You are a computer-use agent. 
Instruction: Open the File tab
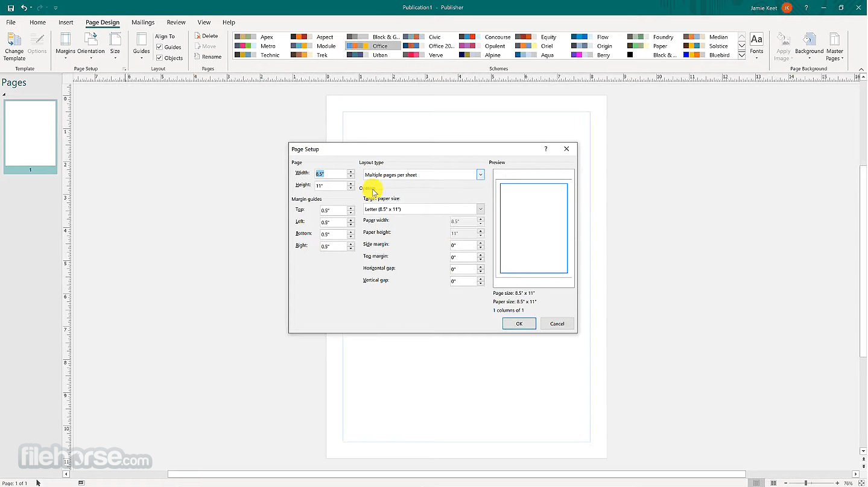pyautogui.click(x=11, y=22)
